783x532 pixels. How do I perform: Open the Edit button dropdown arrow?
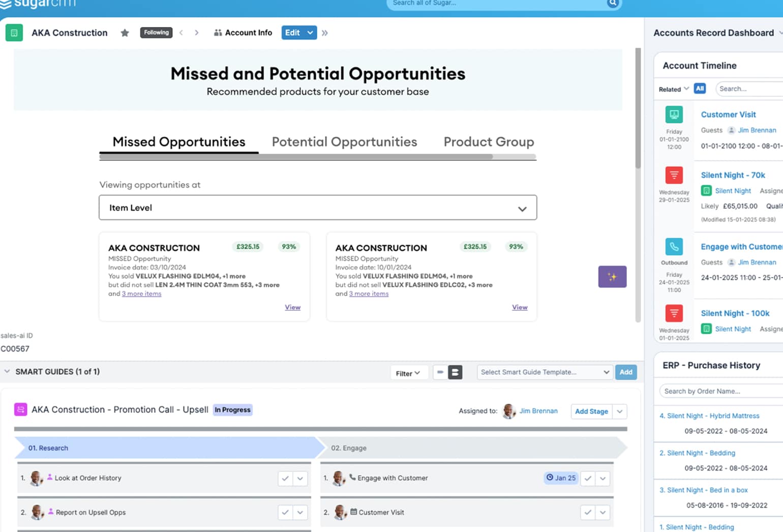[310, 33]
